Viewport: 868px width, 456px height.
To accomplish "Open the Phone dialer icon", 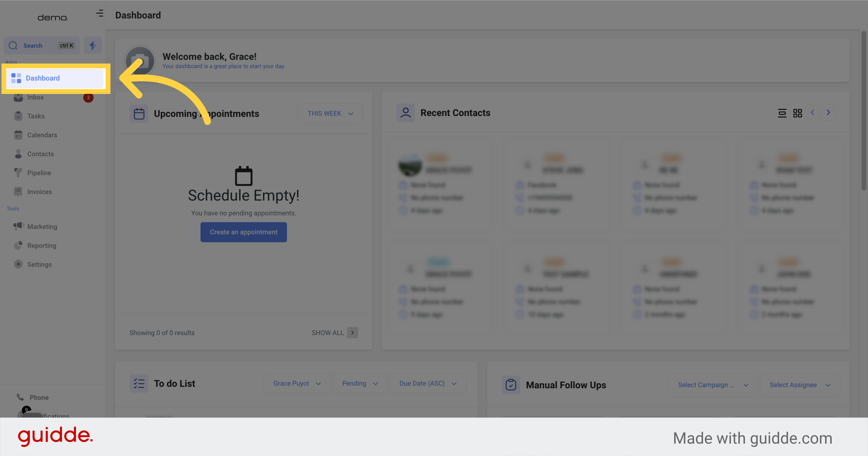I will click(21, 397).
